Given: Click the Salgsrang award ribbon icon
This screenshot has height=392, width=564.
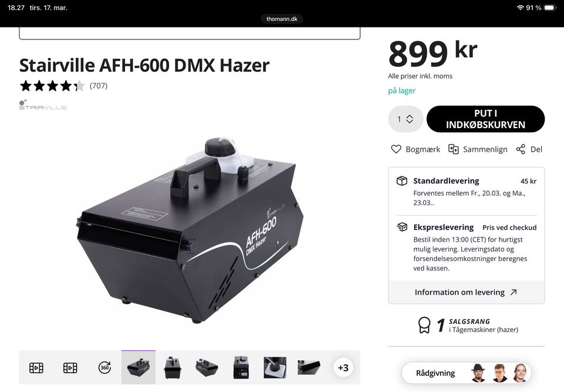Looking at the screenshot, I should (x=424, y=325).
